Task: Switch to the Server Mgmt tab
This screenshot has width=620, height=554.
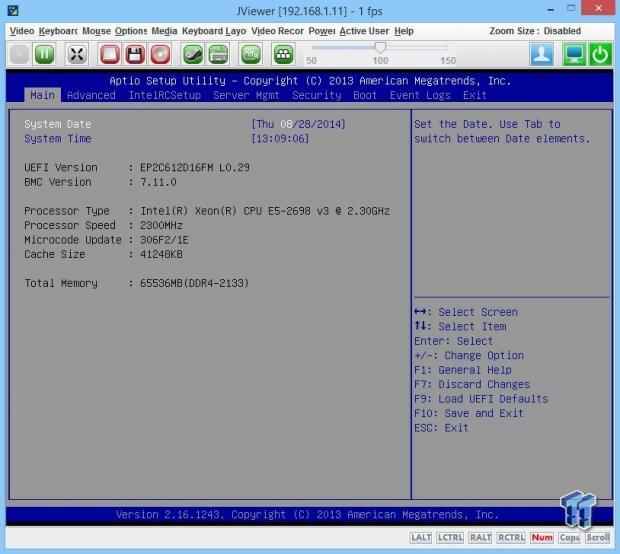Action: [246, 95]
